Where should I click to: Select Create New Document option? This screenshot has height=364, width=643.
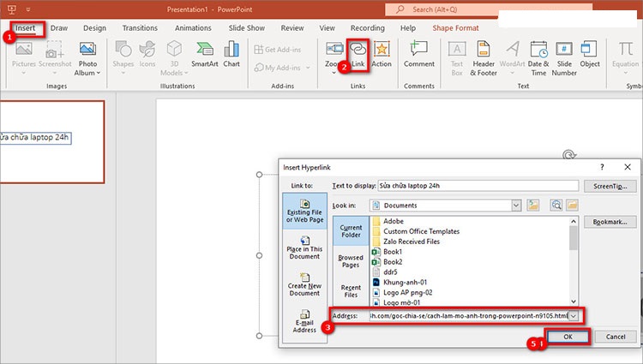(304, 285)
